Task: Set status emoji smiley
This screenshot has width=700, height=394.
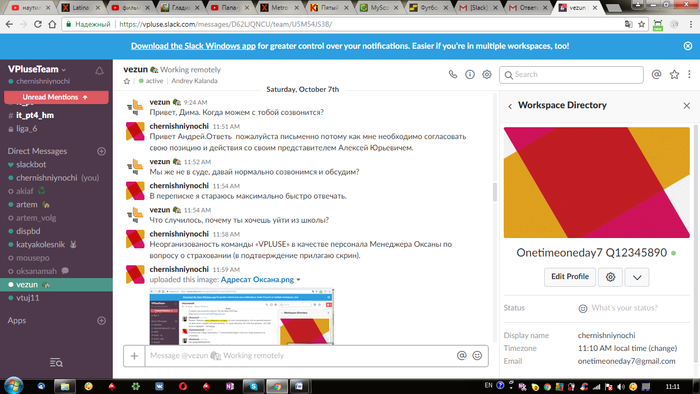Action: tap(583, 308)
